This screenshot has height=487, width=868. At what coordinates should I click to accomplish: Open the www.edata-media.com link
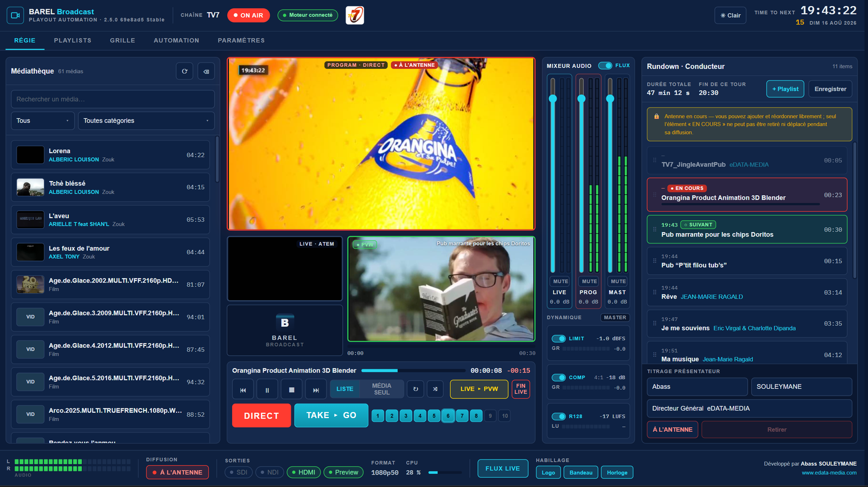click(x=829, y=473)
